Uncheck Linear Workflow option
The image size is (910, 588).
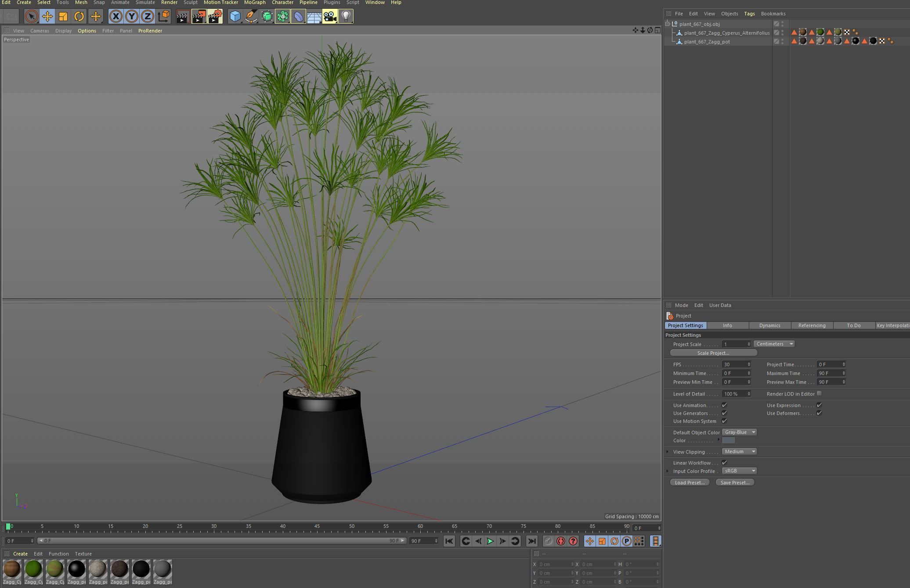coord(724,462)
